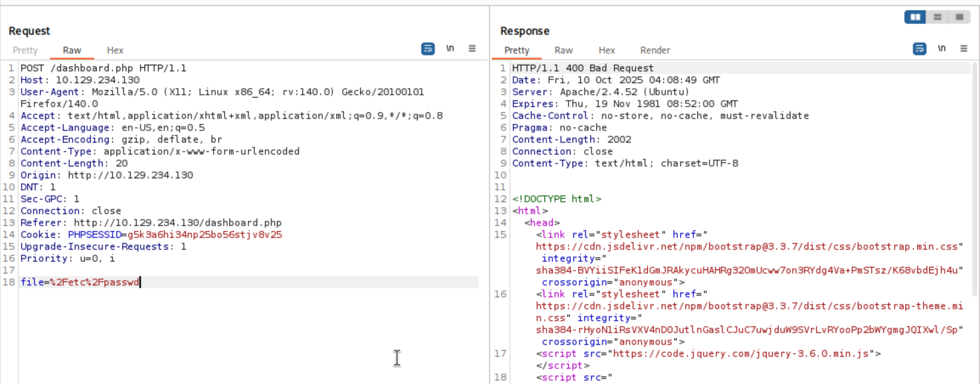
Task: Toggle word wrap icon in Request panel
Action: [x=428, y=49]
